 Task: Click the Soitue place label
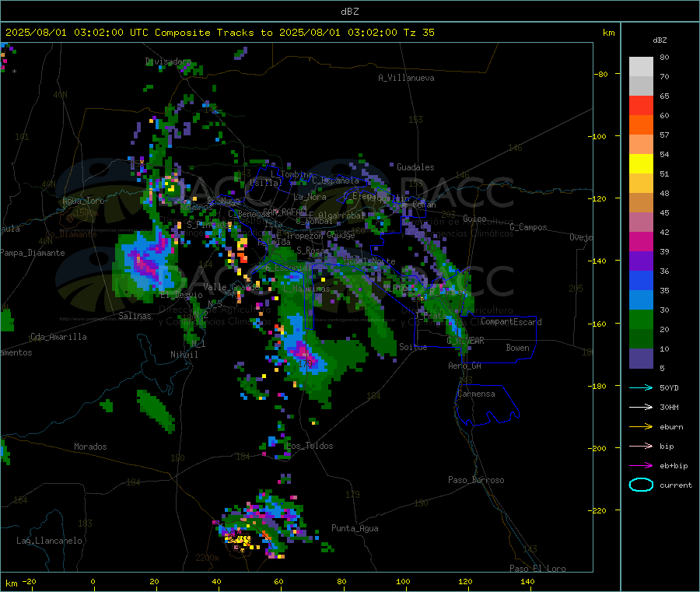pos(413,347)
